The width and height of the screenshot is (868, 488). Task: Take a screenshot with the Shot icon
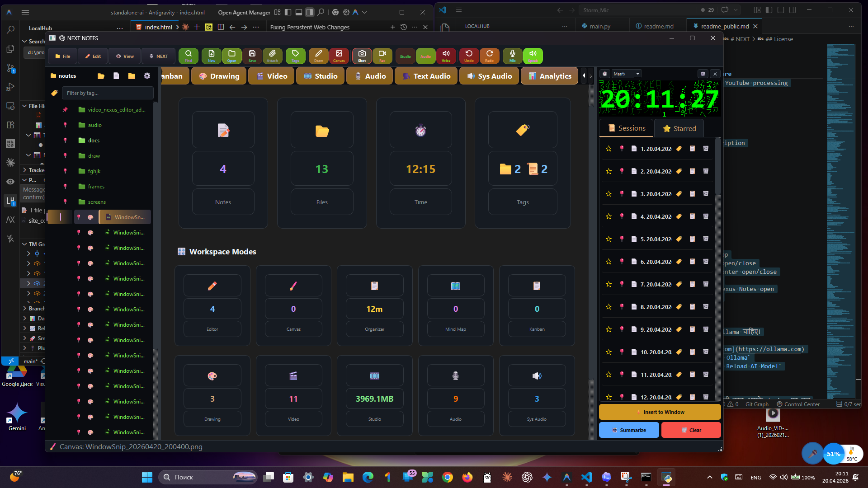(362, 56)
